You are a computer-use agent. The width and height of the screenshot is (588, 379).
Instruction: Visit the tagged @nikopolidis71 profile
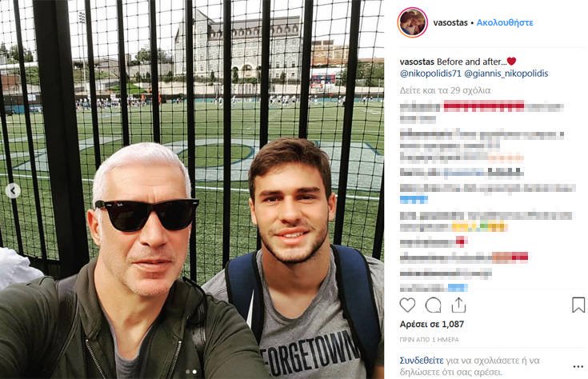pyautogui.click(x=430, y=74)
